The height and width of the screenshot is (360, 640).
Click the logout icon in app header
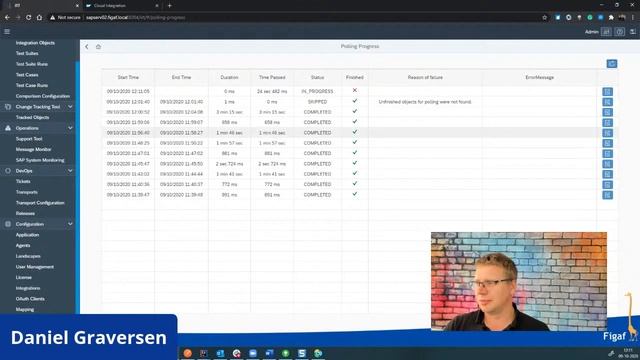point(633,32)
